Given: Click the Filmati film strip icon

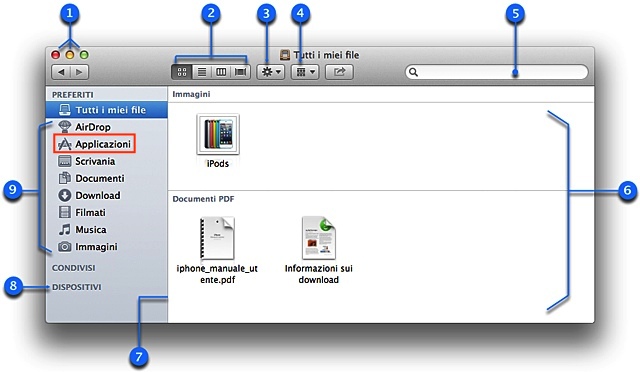Looking at the screenshot, I should click(64, 212).
